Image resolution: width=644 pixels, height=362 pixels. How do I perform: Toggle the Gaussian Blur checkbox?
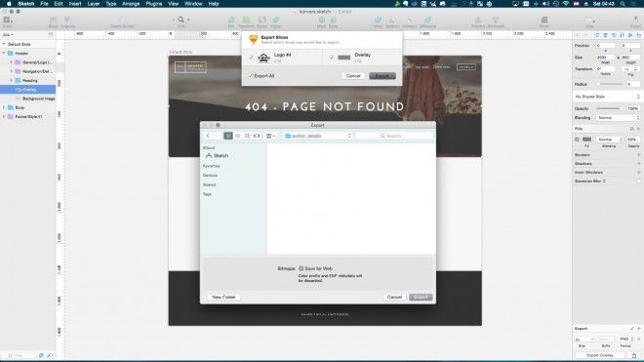(x=639, y=181)
